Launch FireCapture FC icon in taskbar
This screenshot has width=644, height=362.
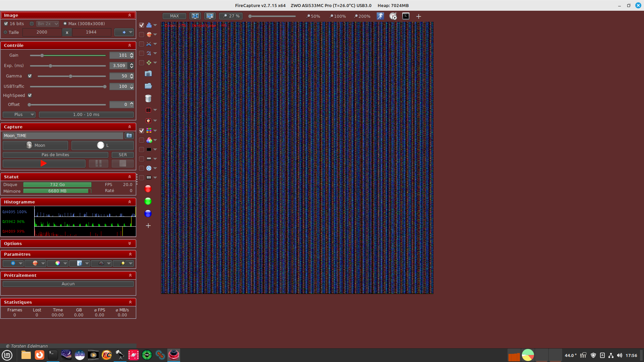[107, 355]
